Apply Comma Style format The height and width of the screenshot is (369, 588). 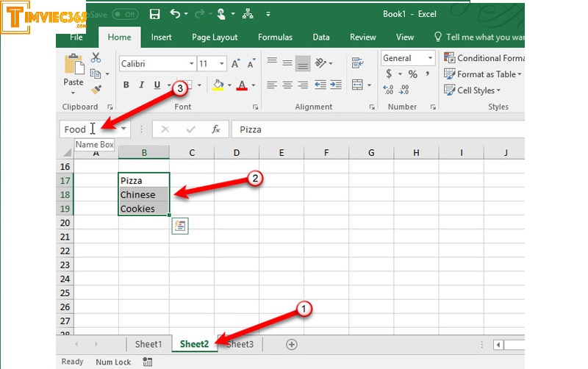pyautogui.click(x=428, y=74)
